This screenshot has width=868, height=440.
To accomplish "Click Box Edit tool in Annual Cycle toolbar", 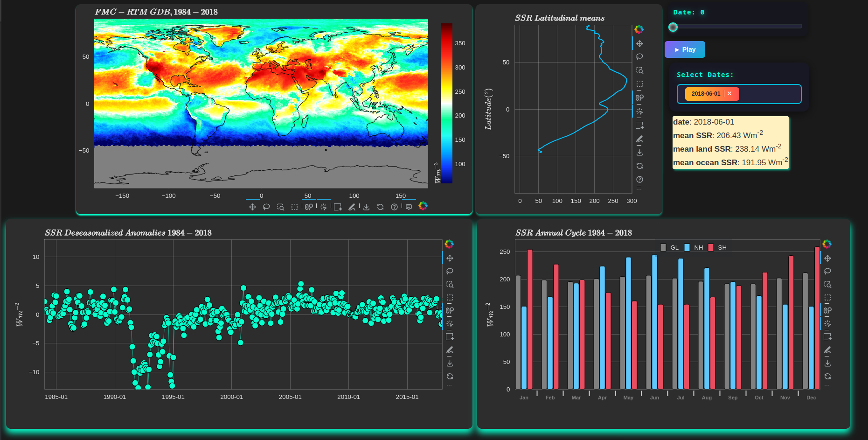I will 827,336.
